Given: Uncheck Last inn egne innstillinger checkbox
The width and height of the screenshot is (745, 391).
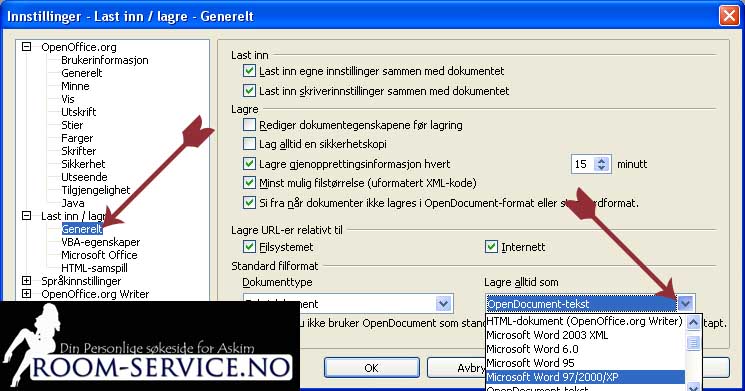Looking at the screenshot, I should pyautogui.click(x=249, y=71).
